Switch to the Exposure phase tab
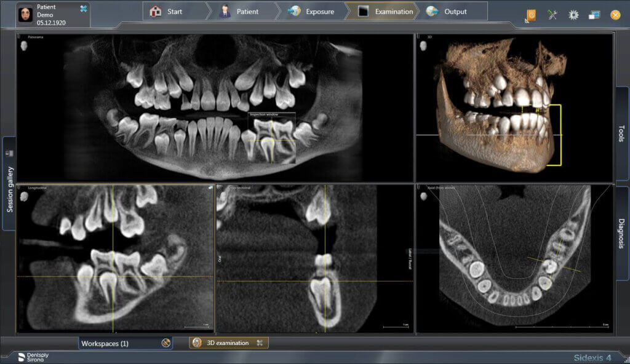630x364 pixels. 313,11
